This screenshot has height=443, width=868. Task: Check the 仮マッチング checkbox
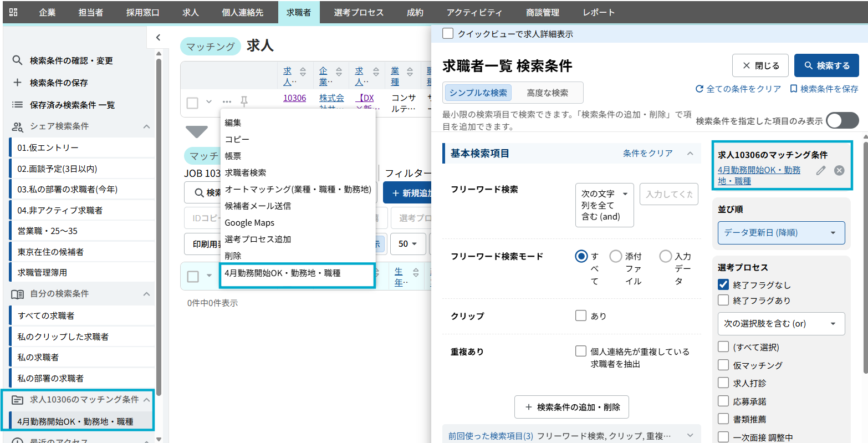tap(723, 365)
